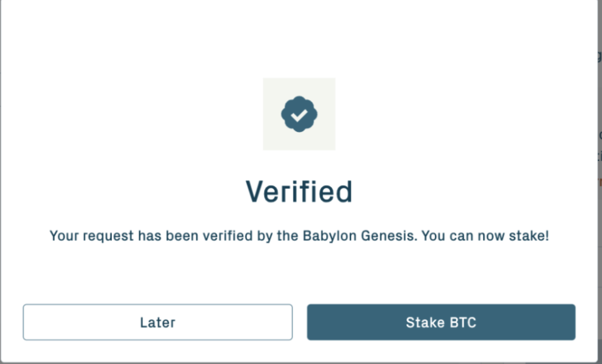Dismiss the dialog with the Later button
Image resolution: width=602 pixels, height=364 pixels.
tap(157, 322)
